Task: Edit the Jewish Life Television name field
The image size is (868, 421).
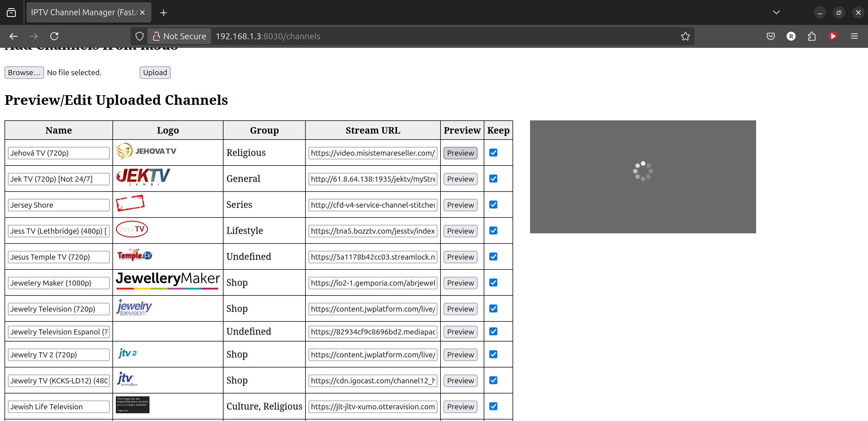Action: click(59, 407)
